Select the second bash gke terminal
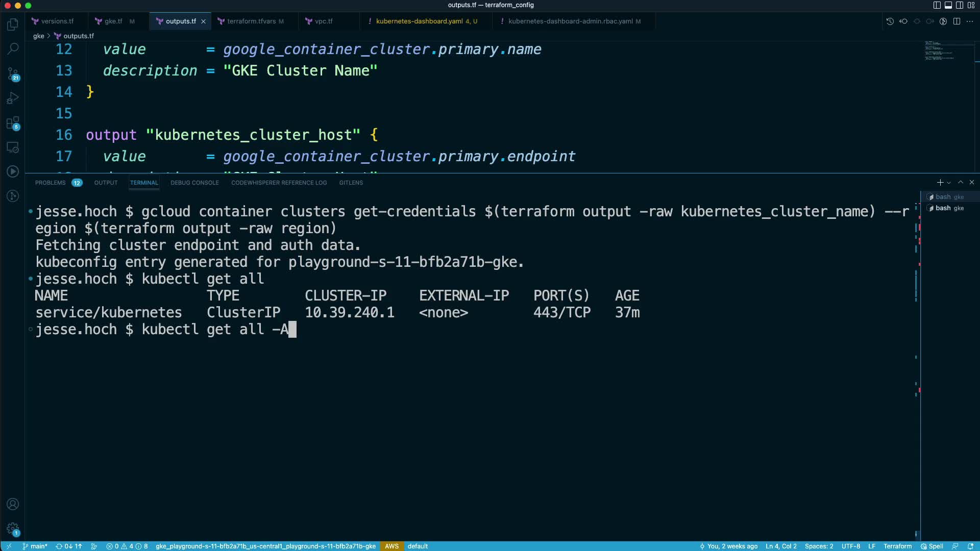This screenshot has width=980, height=551. pyautogui.click(x=949, y=208)
